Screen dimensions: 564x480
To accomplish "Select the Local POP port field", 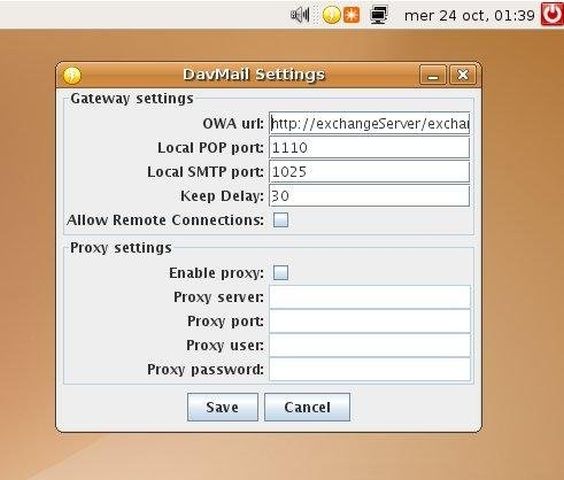I will point(369,148).
